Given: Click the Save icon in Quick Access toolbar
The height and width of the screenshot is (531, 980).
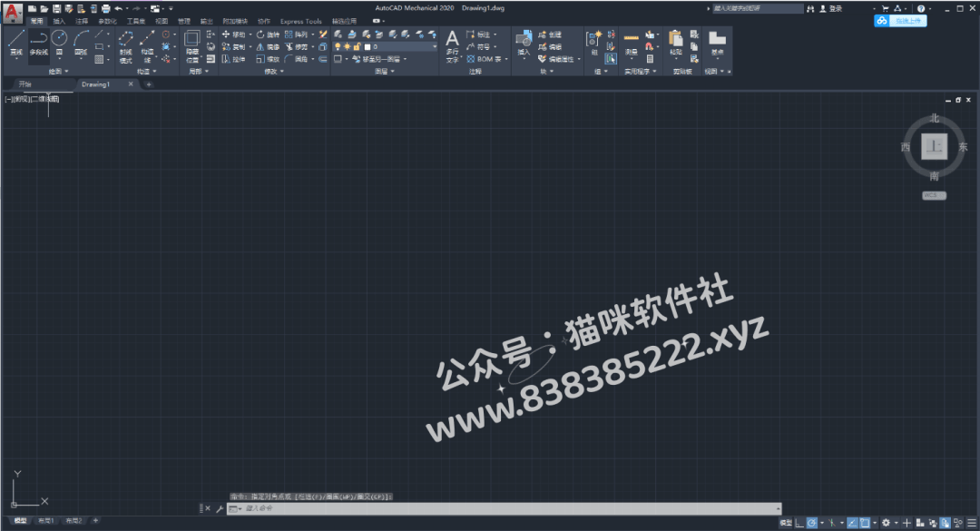Looking at the screenshot, I should point(57,9).
